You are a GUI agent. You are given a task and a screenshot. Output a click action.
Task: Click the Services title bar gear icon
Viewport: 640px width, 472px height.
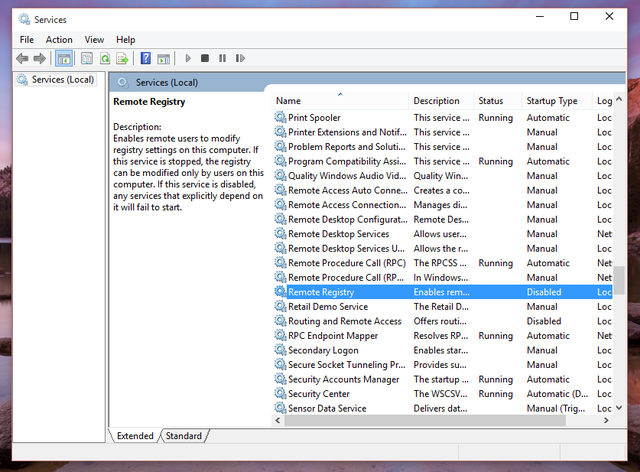(x=24, y=19)
